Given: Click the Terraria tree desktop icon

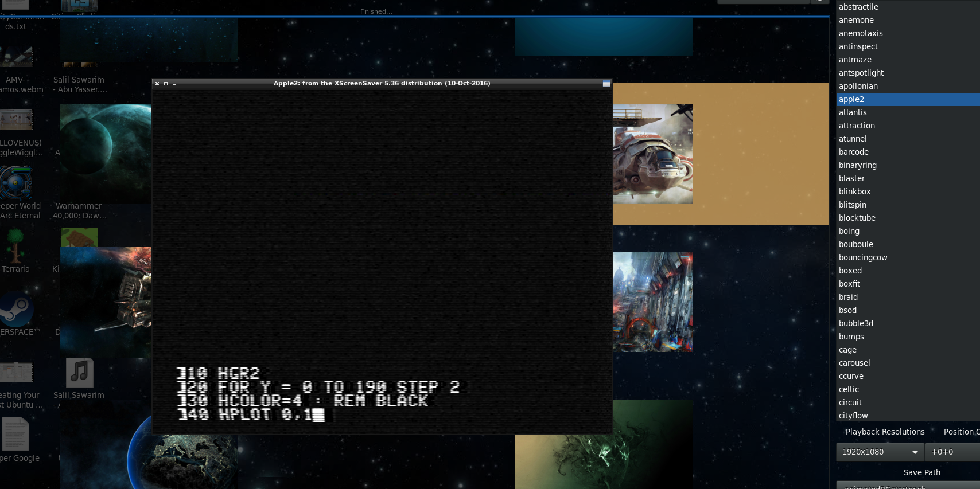Looking at the screenshot, I should [x=15, y=245].
